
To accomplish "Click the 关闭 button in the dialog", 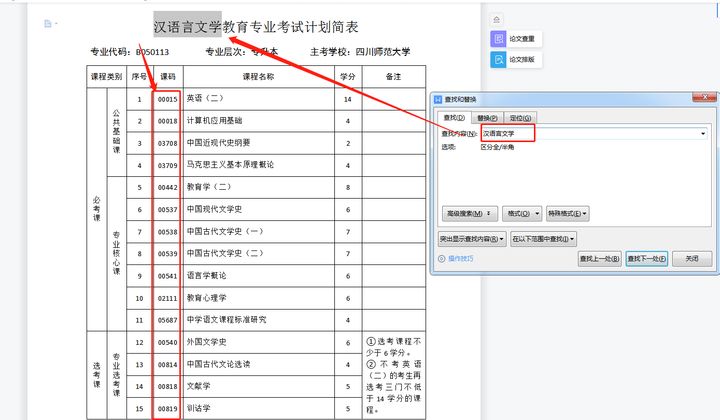I will pos(692,259).
